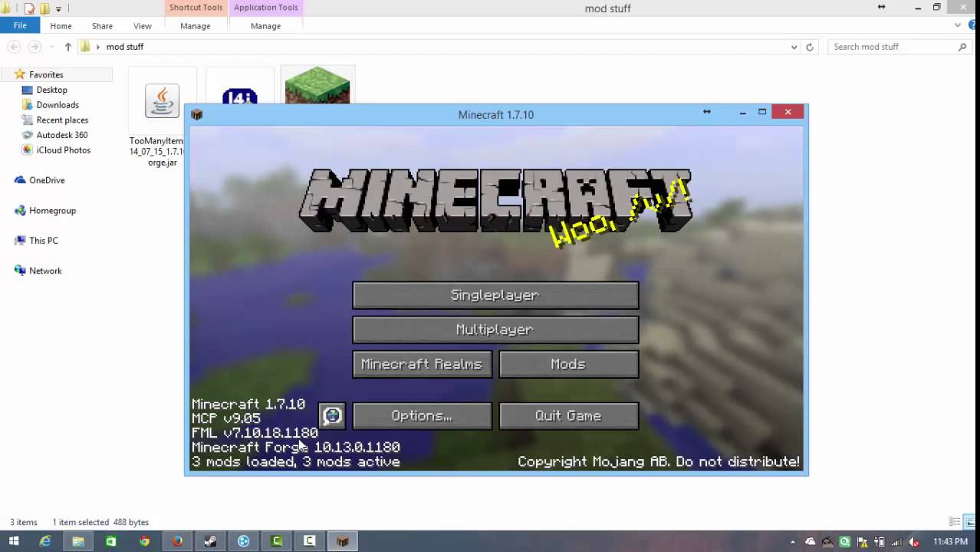Select the grass block icon file
Screen dimensions: 980x552
317,85
